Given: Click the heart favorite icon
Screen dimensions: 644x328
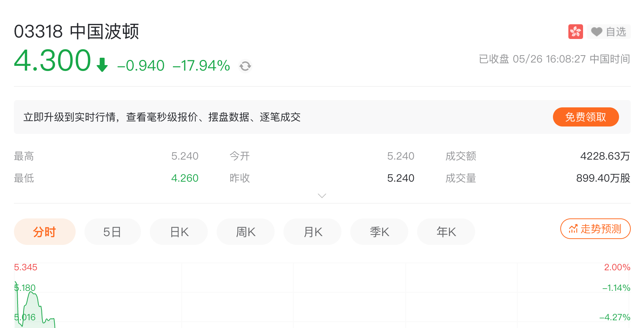Looking at the screenshot, I should click(x=597, y=32).
